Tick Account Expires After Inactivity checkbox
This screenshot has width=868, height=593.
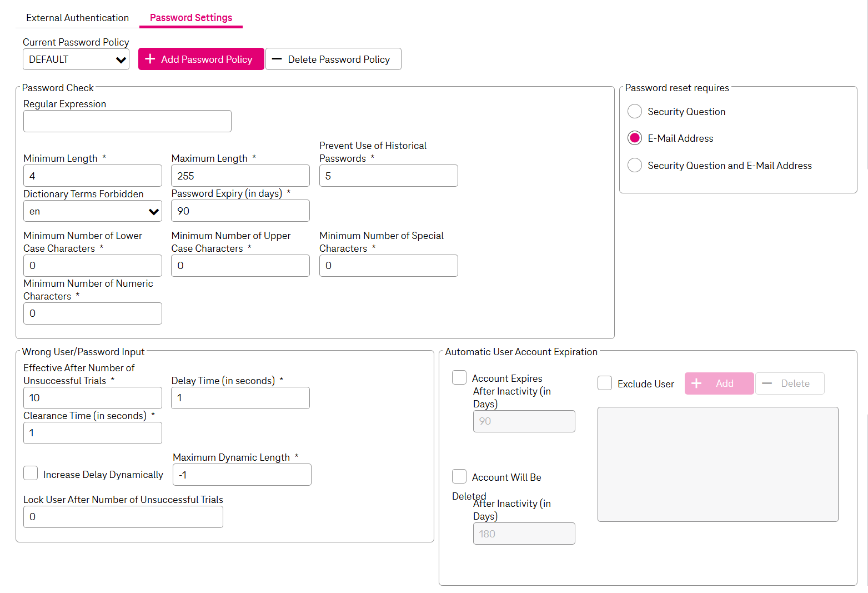point(459,378)
